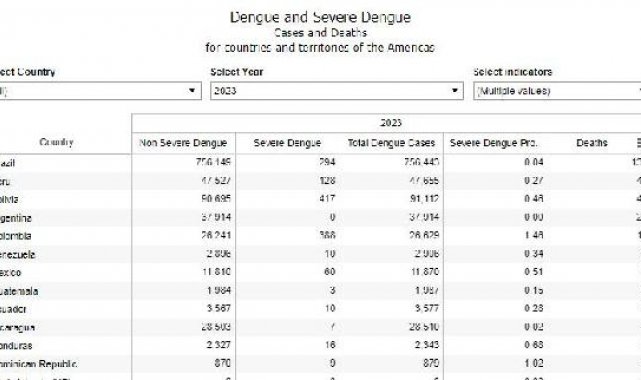Click the Country column header
641x380 pixels.
coord(56,142)
